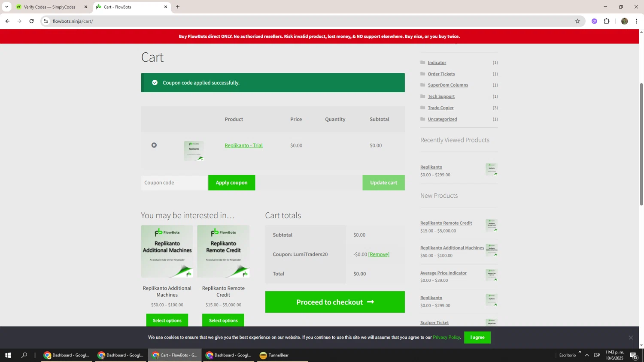The height and width of the screenshot is (362, 644).
Task: Open the Order Tickets category
Action: pyautogui.click(x=441, y=74)
